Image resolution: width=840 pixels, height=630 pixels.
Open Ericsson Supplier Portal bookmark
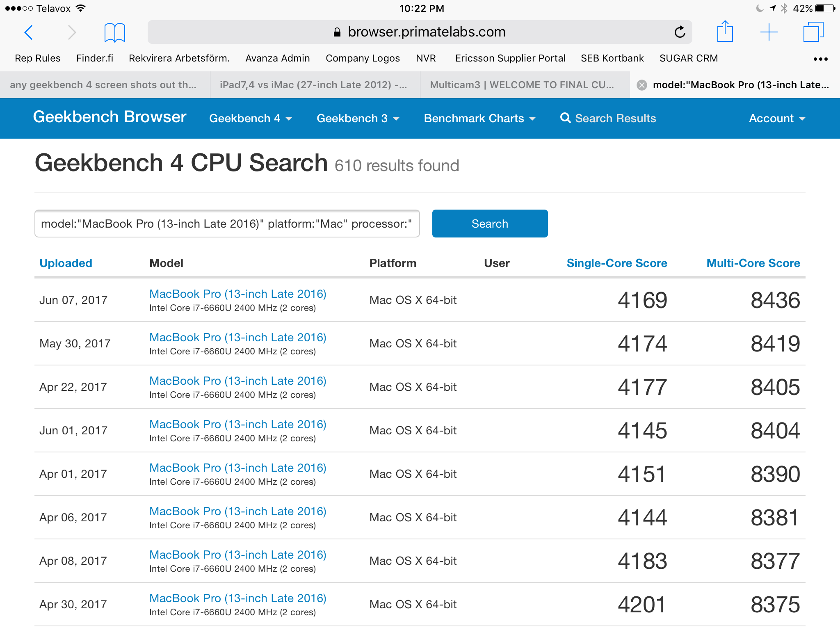click(x=510, y=58)
